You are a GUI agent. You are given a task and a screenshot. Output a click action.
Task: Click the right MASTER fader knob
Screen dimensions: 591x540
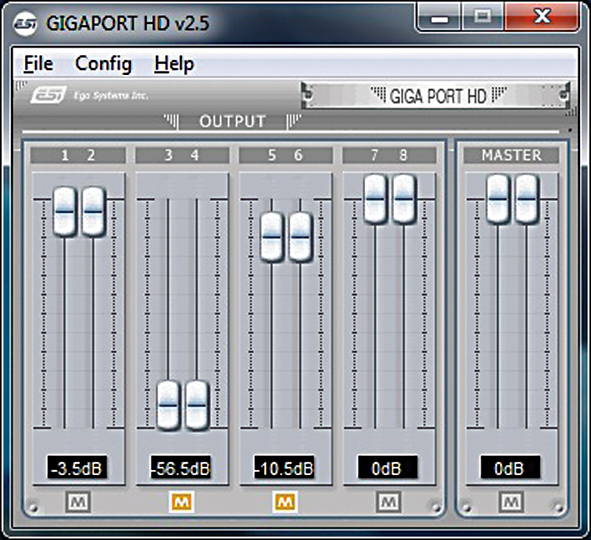click(x=527, y=199)
